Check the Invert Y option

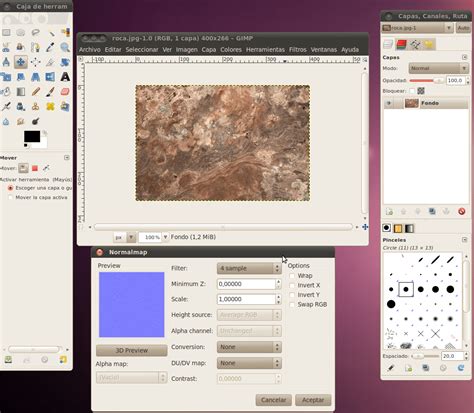[292, 295]
